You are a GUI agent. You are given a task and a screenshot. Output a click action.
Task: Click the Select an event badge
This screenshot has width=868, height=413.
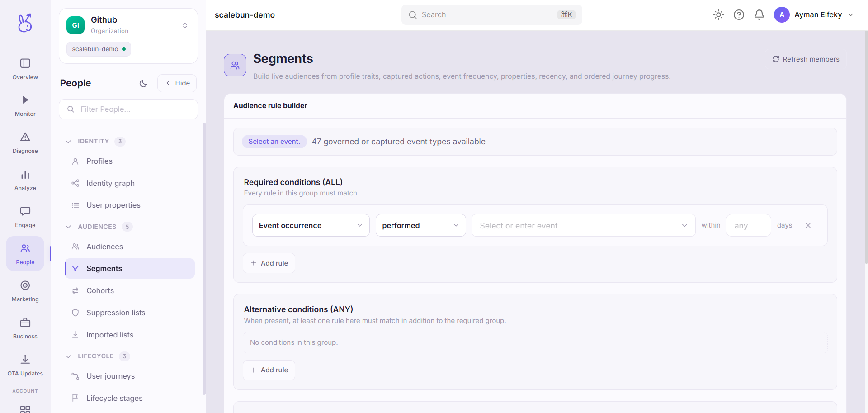(274, 142)
